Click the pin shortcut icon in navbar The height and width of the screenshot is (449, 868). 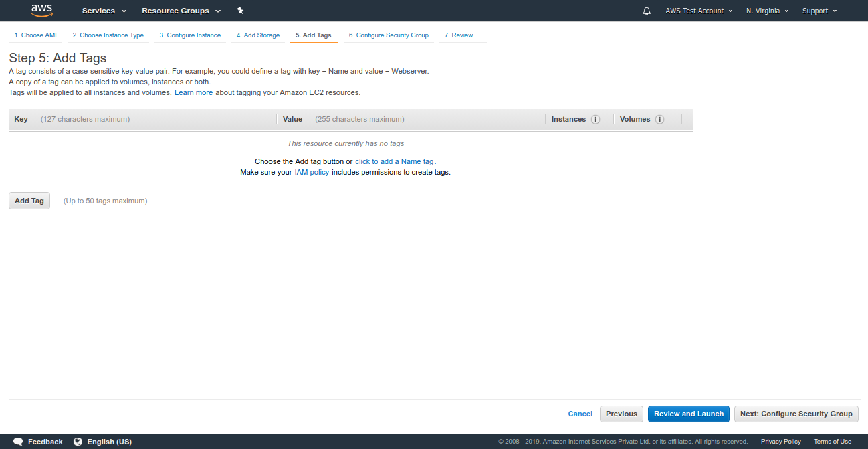pyautogui.click(x=240, y=11)
